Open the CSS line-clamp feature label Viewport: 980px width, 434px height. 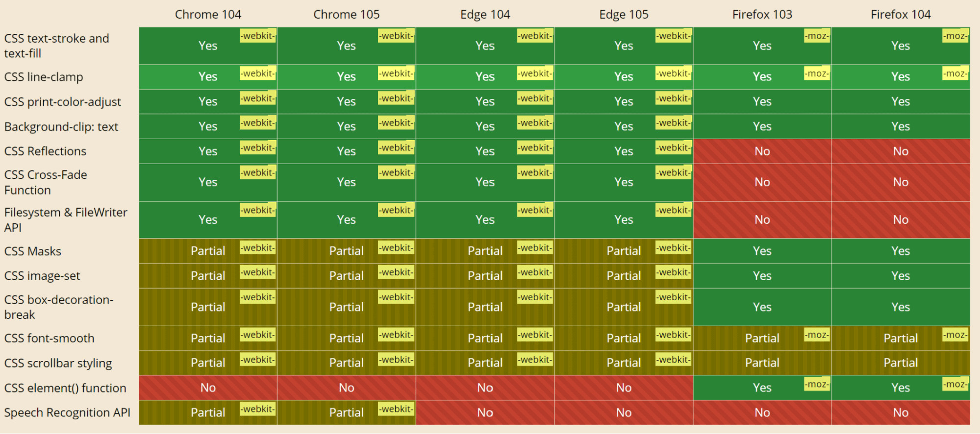44,77
